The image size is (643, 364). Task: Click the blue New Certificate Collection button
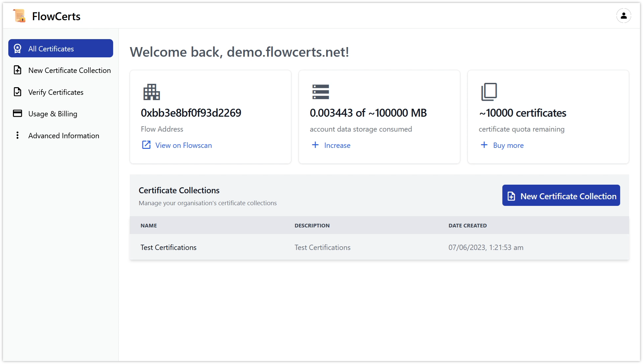click(x=561, y=196)
